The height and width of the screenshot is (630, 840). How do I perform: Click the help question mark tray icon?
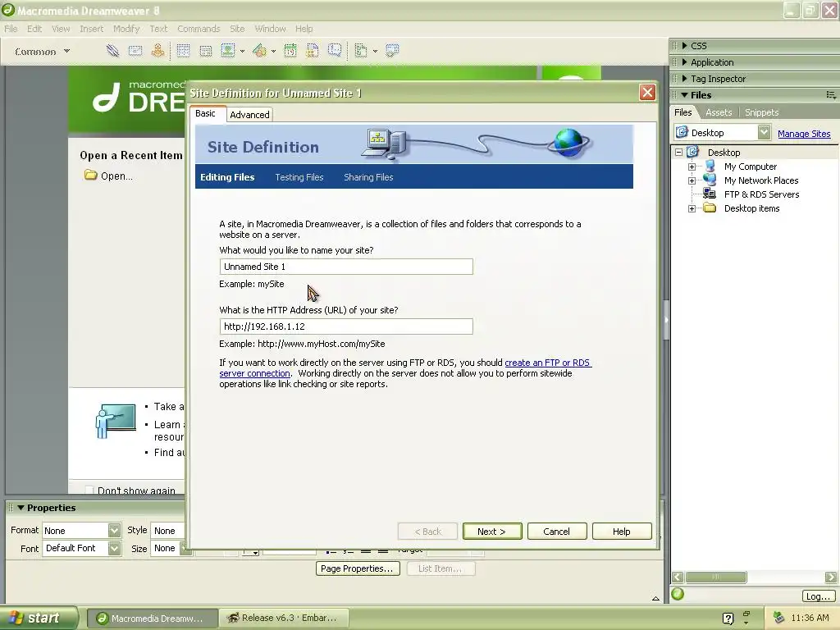[x=728, y=619]
